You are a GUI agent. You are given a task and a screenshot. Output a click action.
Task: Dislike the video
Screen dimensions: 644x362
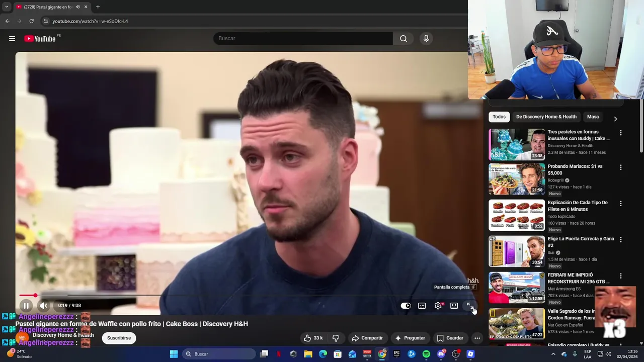[x=336, y=338]
